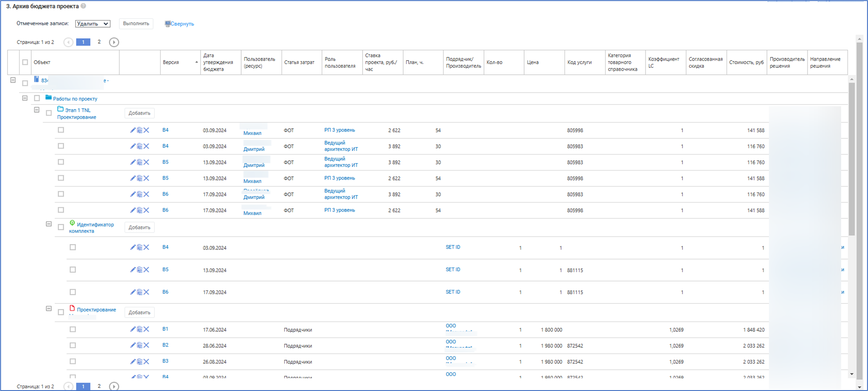This screenshot has height=391, width=868.
Task: Click the outer scrollbar down arrow
Action: (860, 387)
